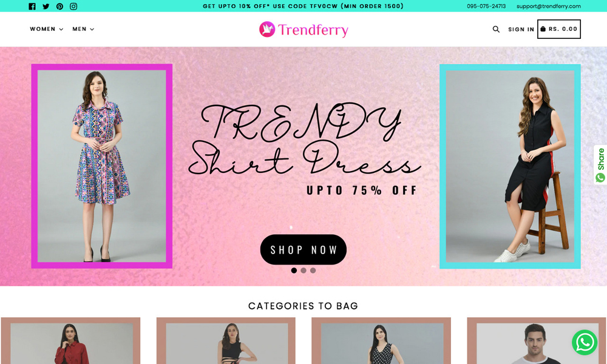Open the Instagram icon link
The image size is (607, 364).
(73, 6)
